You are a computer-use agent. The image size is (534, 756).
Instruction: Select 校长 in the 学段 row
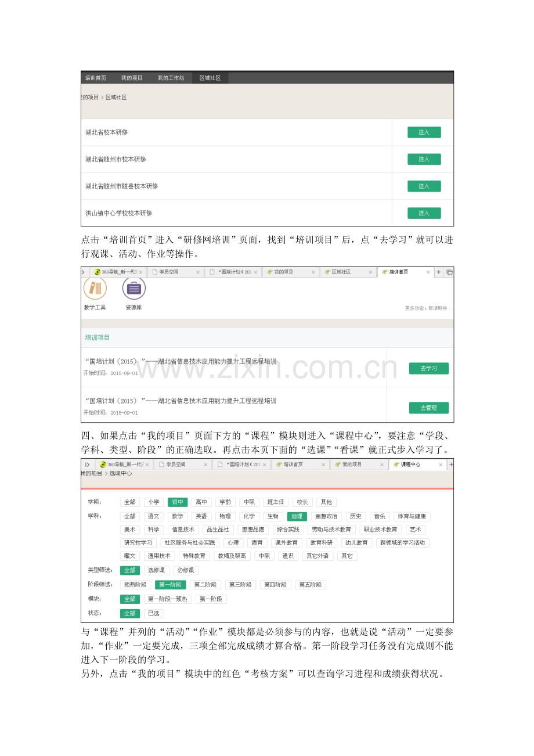(x=302, y=502)
